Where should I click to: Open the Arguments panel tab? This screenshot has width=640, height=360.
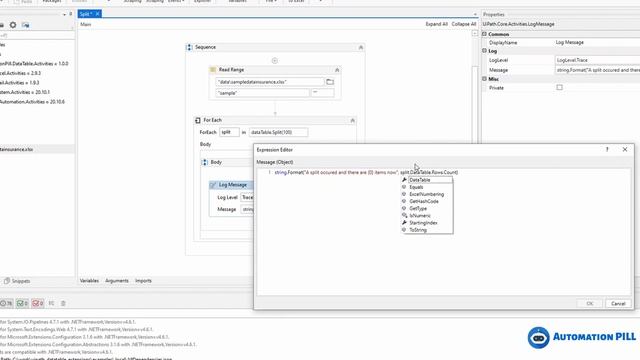pos(117,281)
